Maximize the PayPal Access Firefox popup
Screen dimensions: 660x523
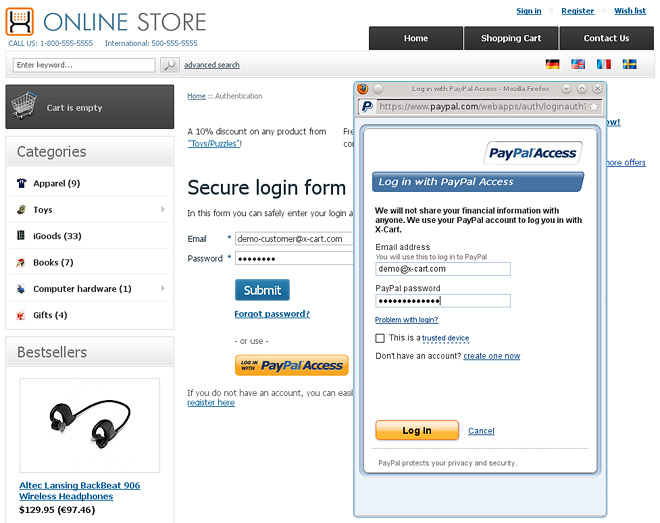pyautogui.click(x=582, y=89)
